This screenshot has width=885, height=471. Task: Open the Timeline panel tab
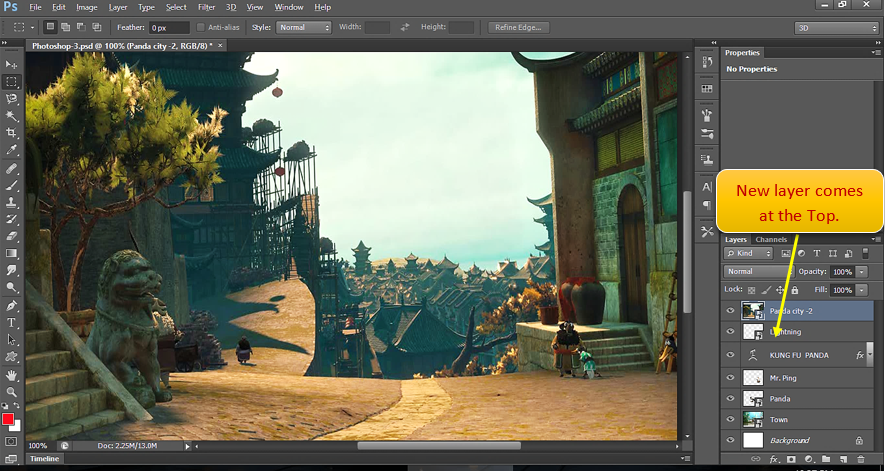[x=45, y=459]
